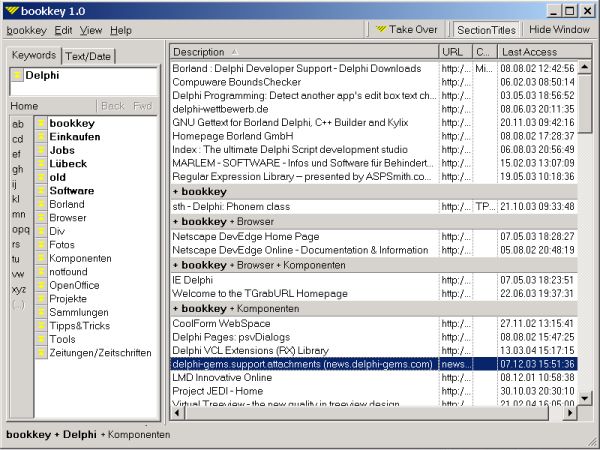The width and height of the screenshot is (600, 450).
Task: Click the keyword icon beside Tools
Action: [x=41, y=339]
